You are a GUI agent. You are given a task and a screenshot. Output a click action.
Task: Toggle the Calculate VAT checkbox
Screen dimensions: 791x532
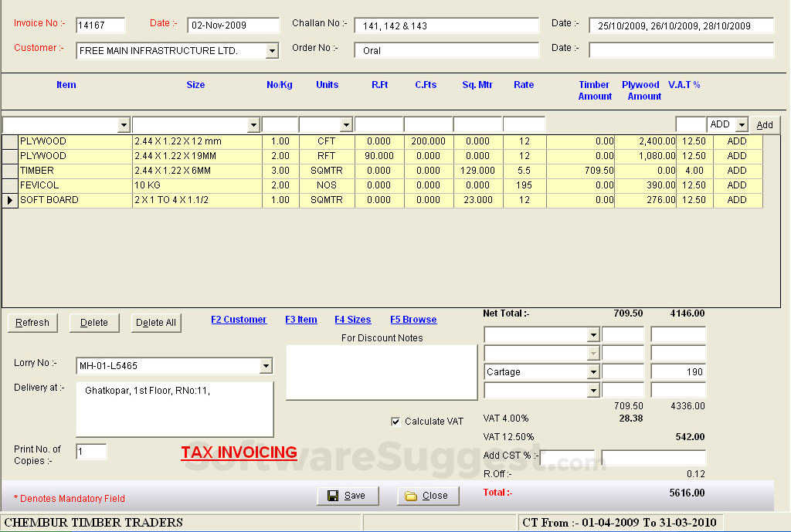click(395, 422)
